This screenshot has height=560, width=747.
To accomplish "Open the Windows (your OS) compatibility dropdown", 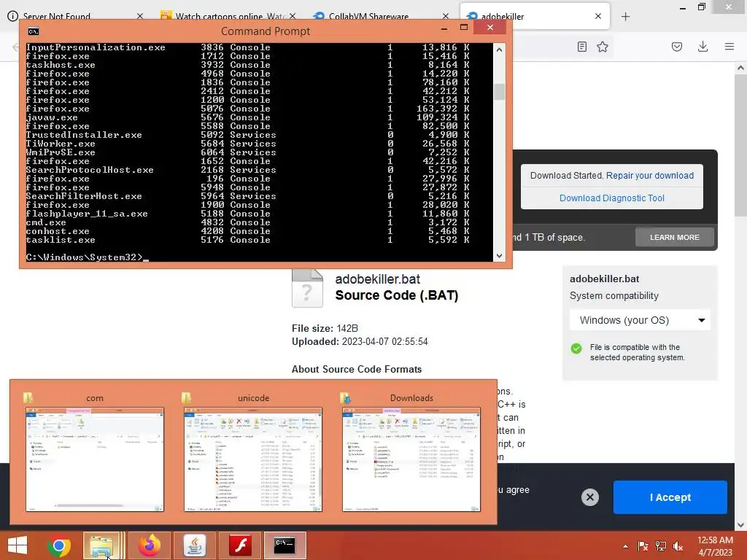I will coord(640,320).
